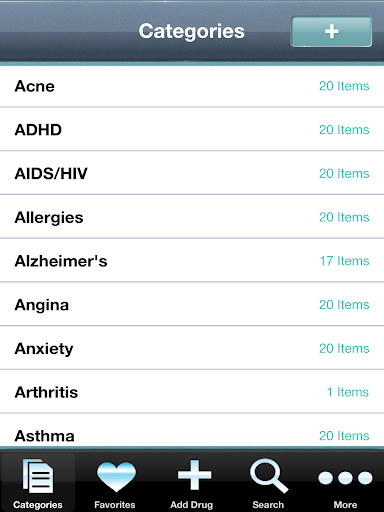Select the Anxiety category

coord(192,348)
